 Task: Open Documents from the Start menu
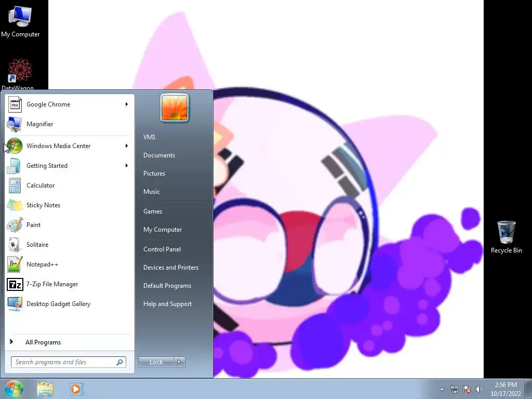click(159, 155)
